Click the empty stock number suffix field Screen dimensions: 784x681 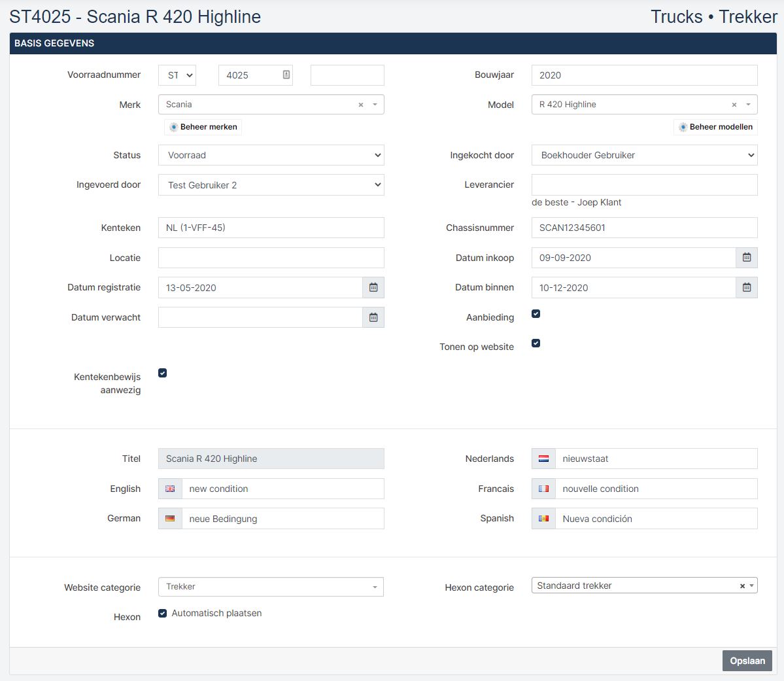(347, 75)
